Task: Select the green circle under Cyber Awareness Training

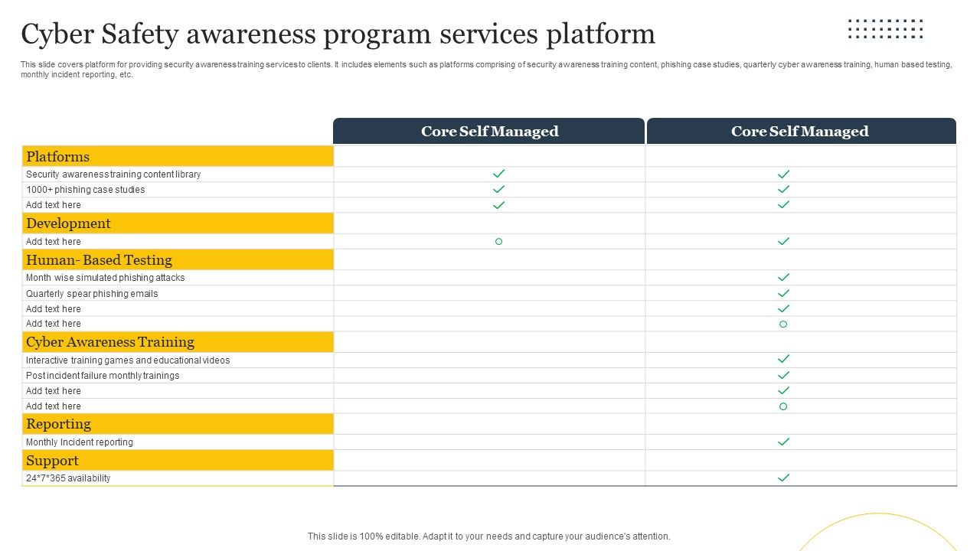Action: (783, 406)
